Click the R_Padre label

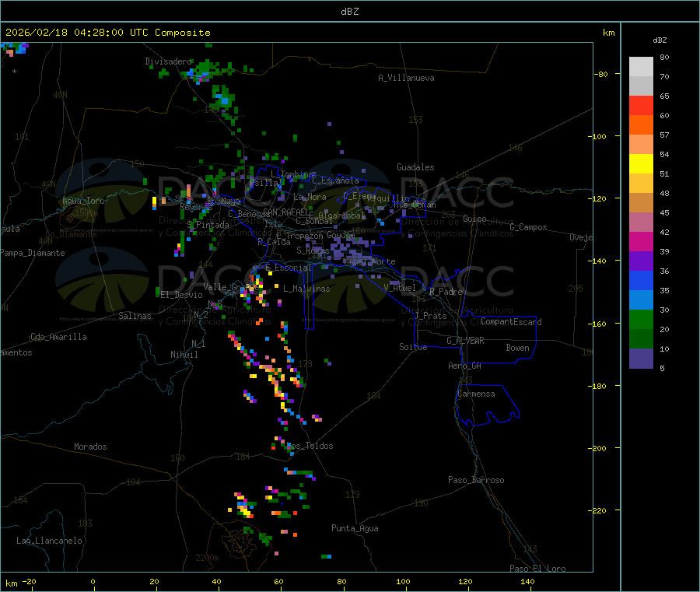coord(446,292)
